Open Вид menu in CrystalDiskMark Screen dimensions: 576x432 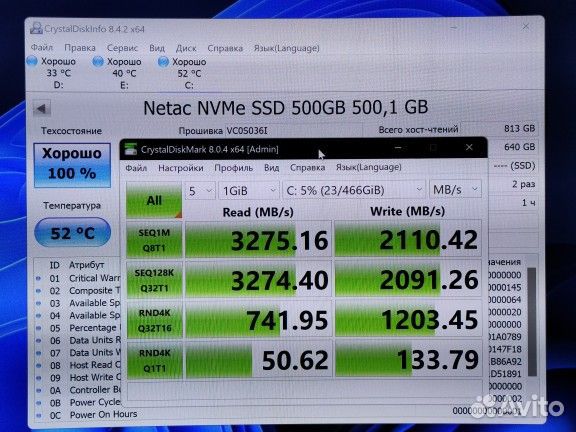tap(271, 168)
